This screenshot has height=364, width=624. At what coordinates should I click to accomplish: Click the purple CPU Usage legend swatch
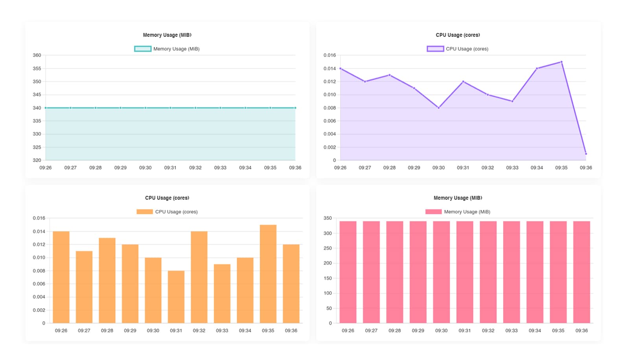click(x=435, y=49)
